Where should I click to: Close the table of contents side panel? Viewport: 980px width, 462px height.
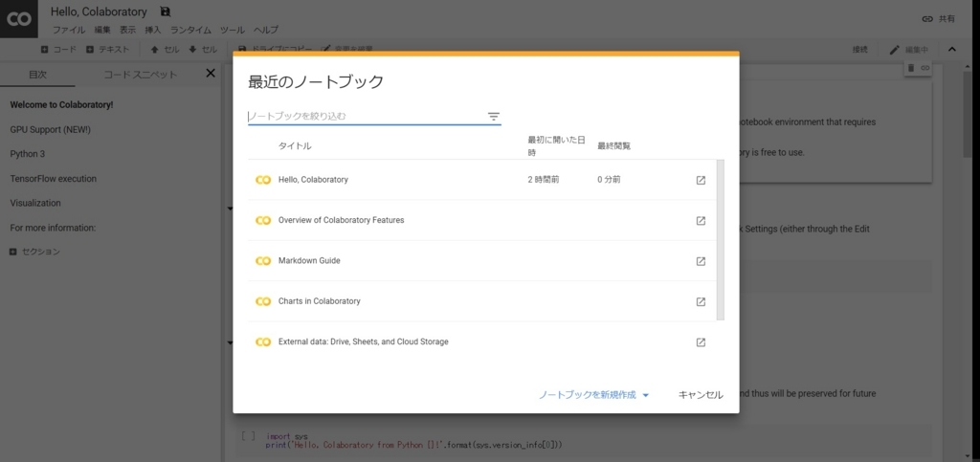click(x=211, y=73)
